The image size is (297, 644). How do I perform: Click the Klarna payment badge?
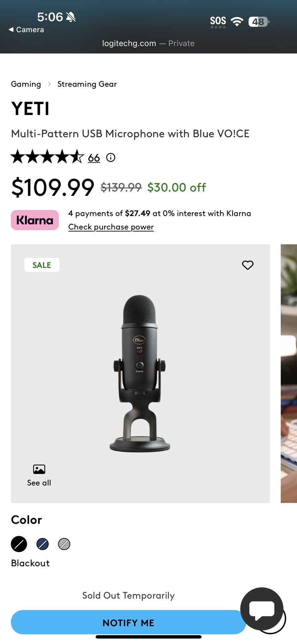[x=34, y=220]
